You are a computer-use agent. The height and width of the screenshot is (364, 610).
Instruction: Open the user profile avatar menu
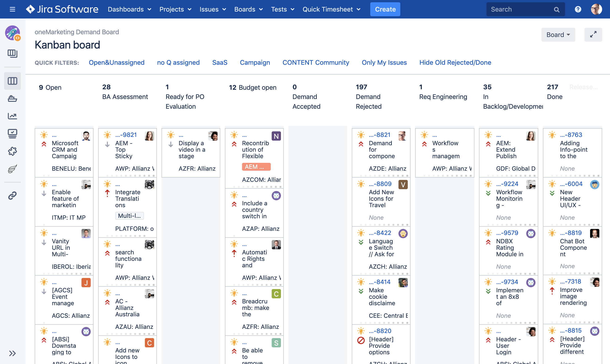tap(596, 9)
